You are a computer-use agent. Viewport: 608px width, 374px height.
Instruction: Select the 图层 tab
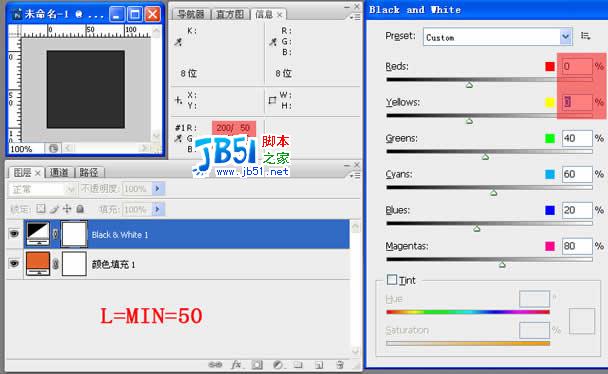pos(22,173)
